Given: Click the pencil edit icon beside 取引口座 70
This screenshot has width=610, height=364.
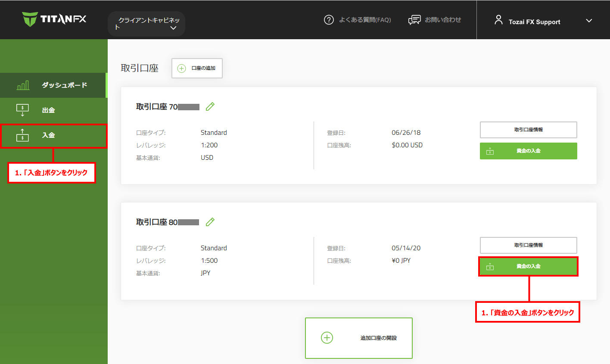Looking at the screenshot, I should click(210, 106).
